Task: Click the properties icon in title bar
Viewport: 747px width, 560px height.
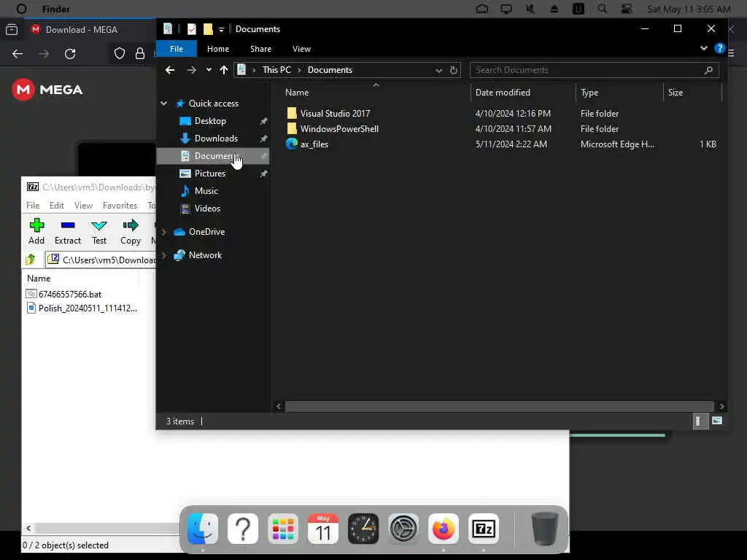Action: (x=192, y=29)
